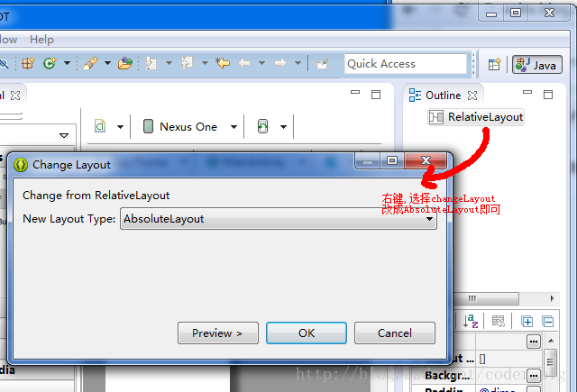The height and width of the screenshot is (392, 577).
Task: Open the Previous Annotation dropdown arrow
Action: coord(205,63)
